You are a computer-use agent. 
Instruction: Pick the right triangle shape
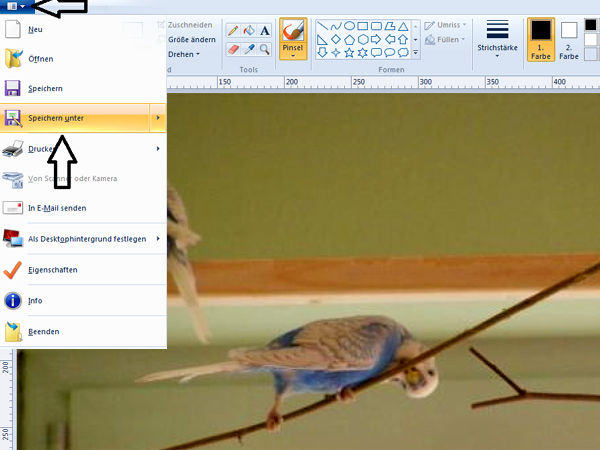(x=323, y=39)
